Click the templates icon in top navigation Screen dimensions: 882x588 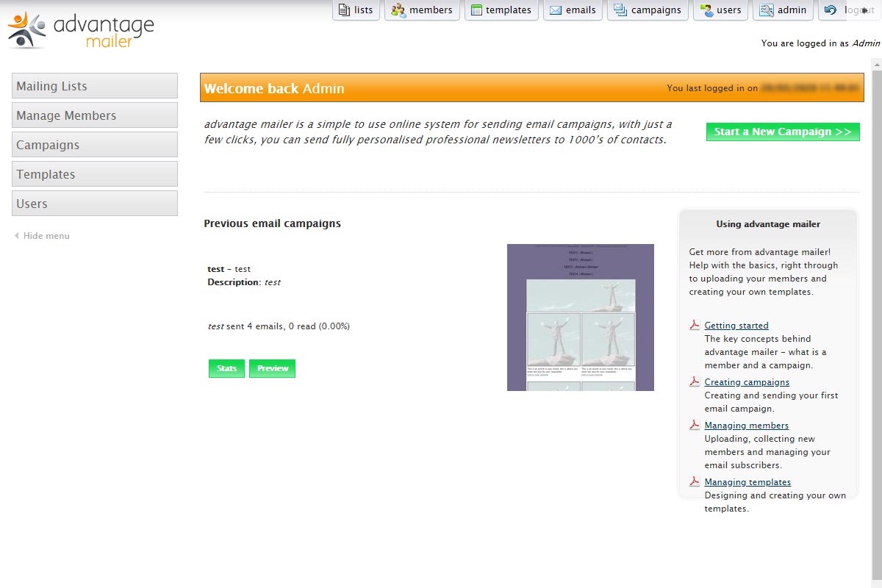(x=477, y=10)
